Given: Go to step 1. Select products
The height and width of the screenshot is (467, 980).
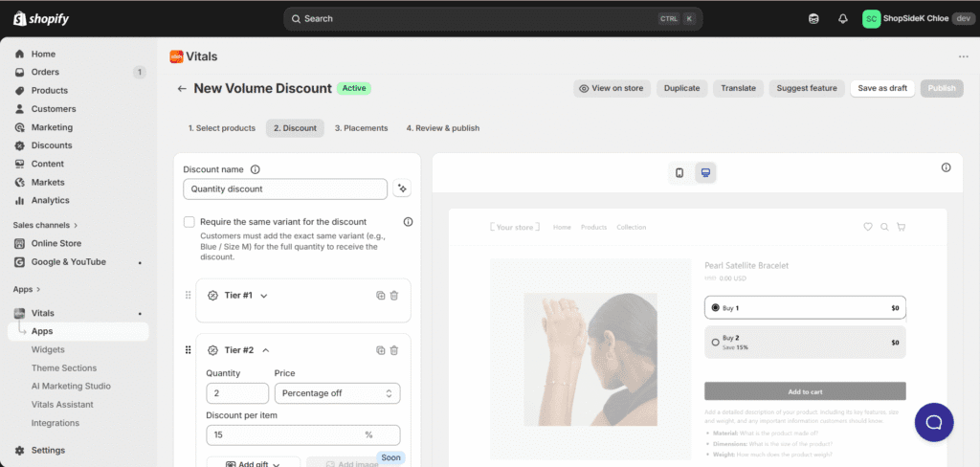Looking at the screenshot, I should pyautogui.click(x=222, y=128).
